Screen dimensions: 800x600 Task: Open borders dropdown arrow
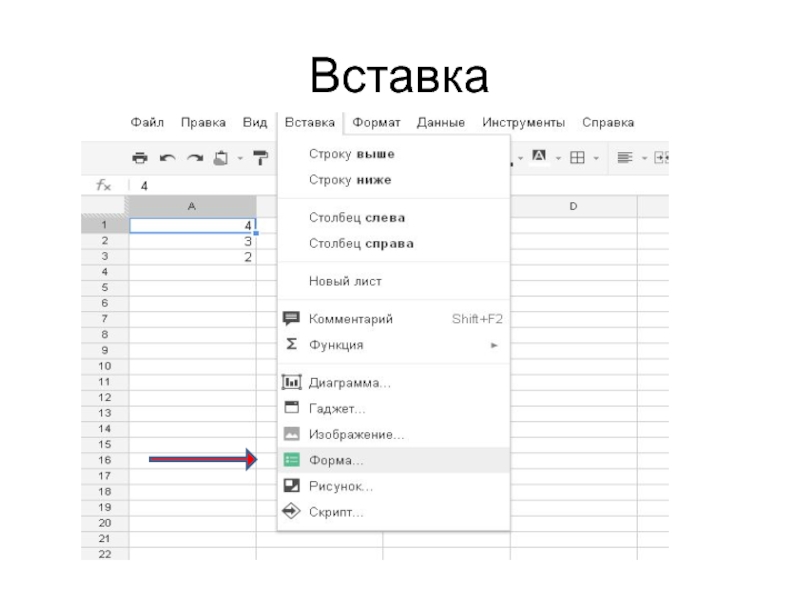click(x=596, y=159)
